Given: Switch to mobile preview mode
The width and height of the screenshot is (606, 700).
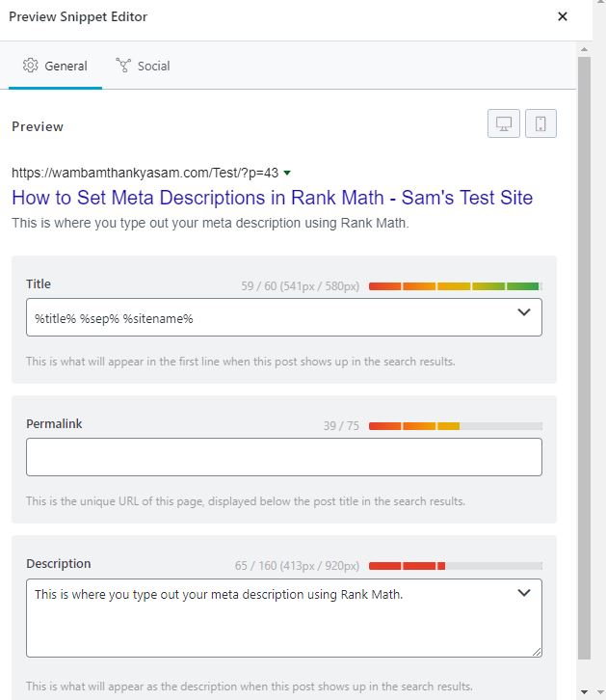Looking at the screenshot, I should pos(540,124).
